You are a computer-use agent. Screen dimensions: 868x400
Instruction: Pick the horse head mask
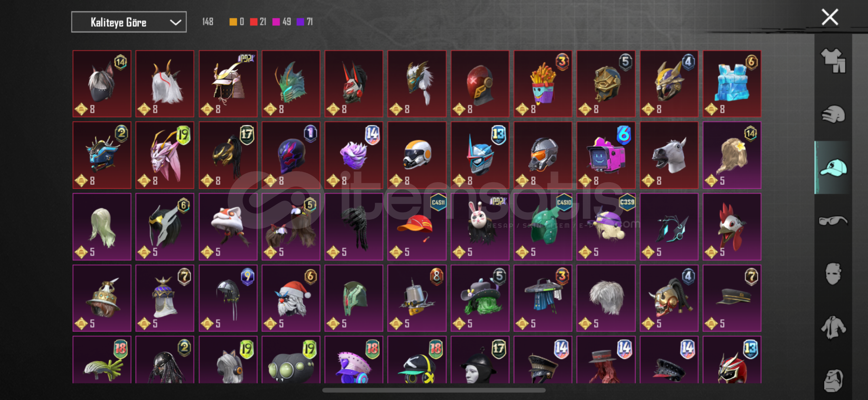pos(669,155)
